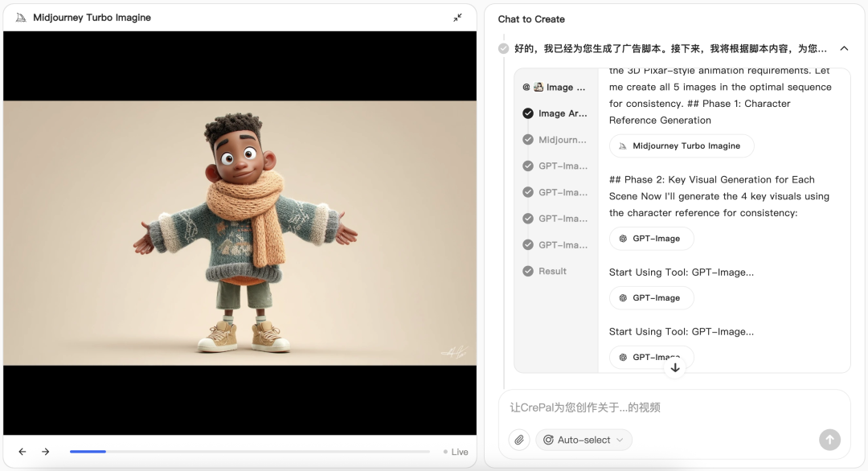Open the Auto-select model dropdown
The width and height of the screenshot is (868, 471).
[x=583, y=440]
